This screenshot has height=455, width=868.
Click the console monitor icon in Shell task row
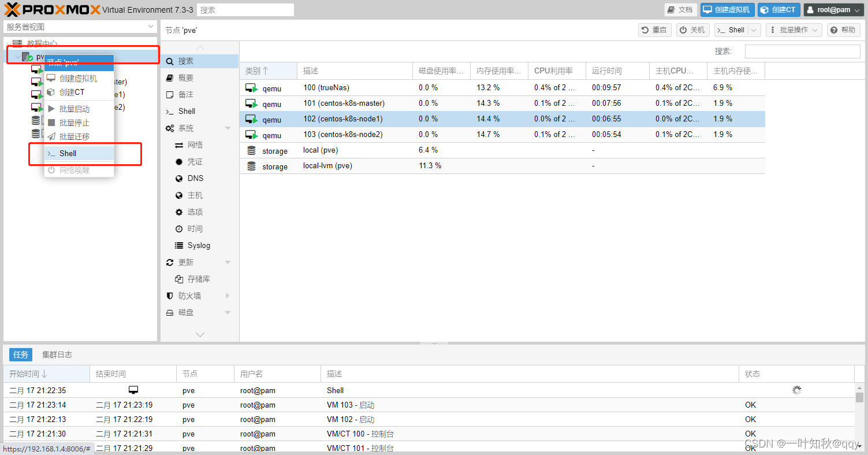click(133, 390)
